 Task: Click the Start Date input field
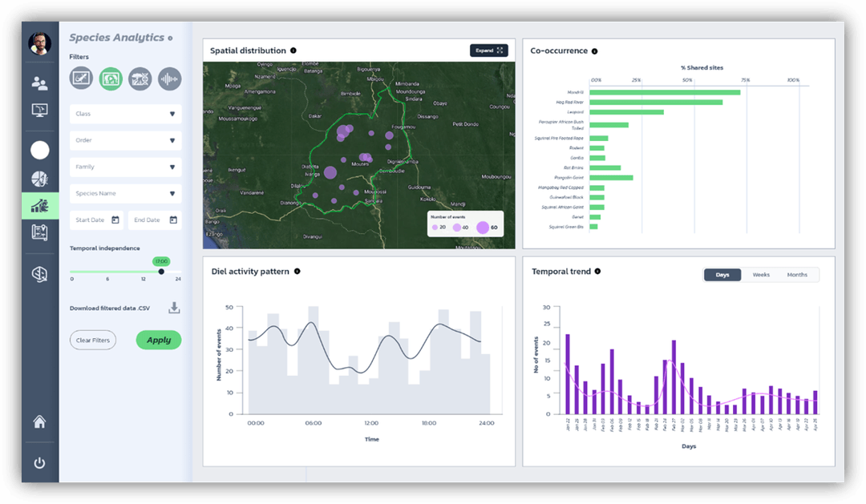(95, 219)
